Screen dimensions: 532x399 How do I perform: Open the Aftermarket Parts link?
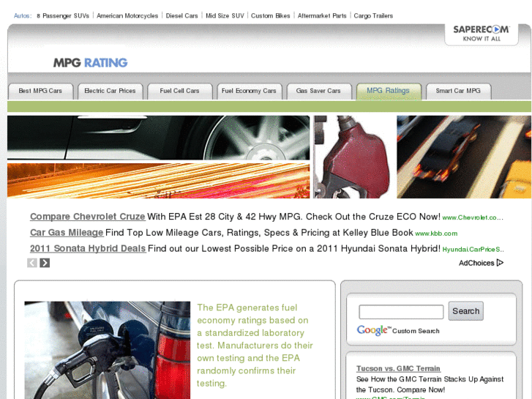[x=322, y=16]
